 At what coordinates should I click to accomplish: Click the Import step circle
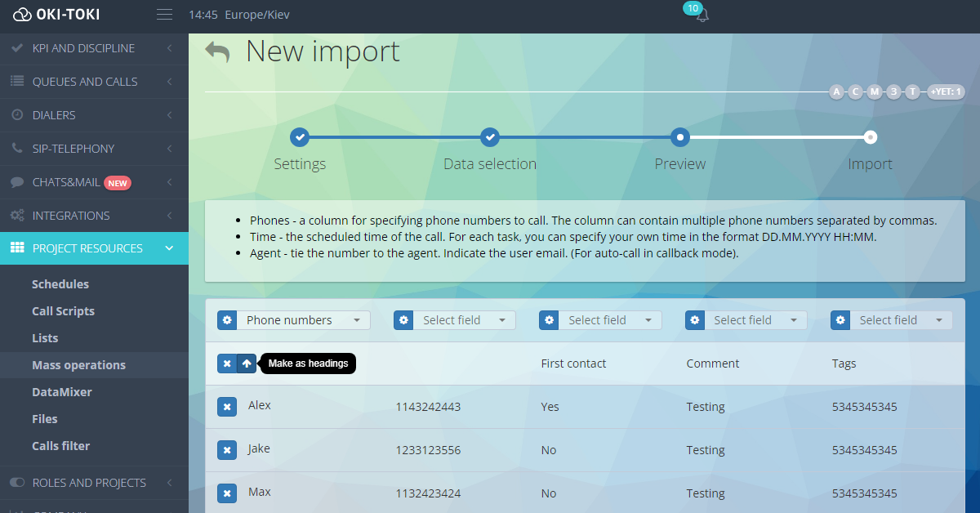871,137
